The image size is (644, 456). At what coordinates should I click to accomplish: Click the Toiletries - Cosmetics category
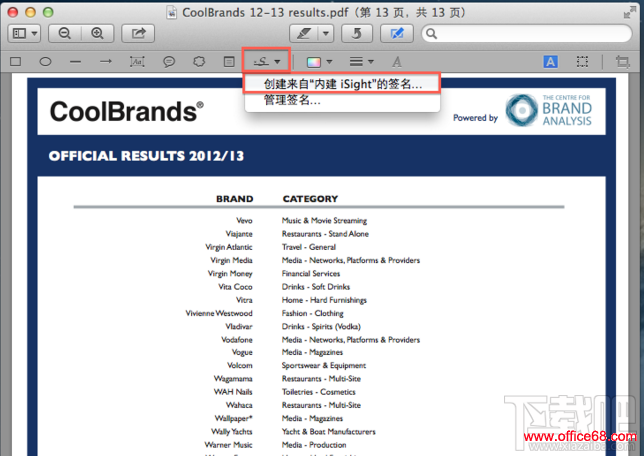318,392
